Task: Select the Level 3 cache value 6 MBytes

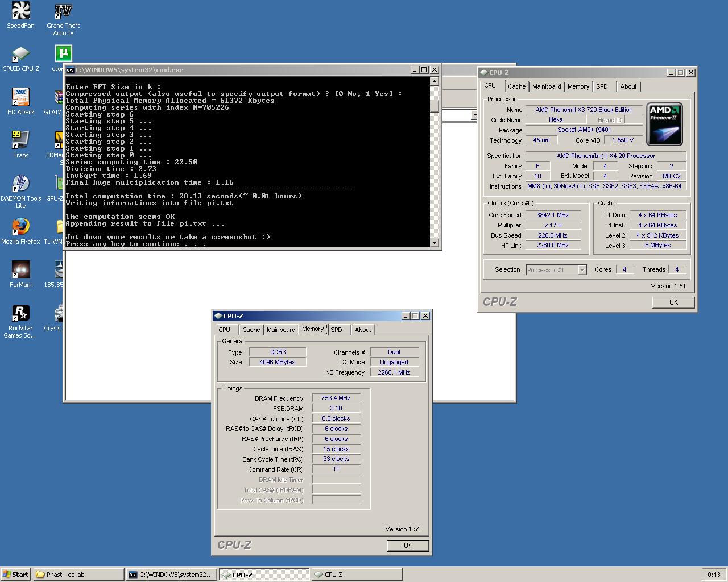Action: (x=657, y=245)
